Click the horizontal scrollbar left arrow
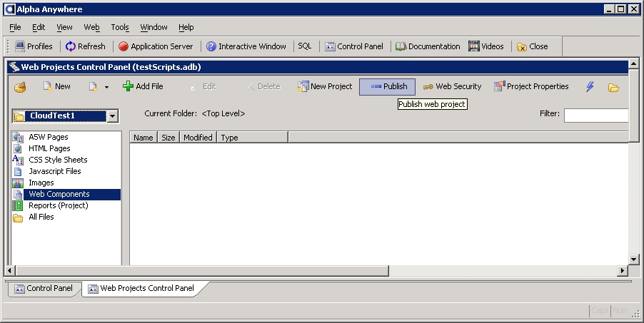The height and width of the screenshot is (323, 644). [10, 270]
